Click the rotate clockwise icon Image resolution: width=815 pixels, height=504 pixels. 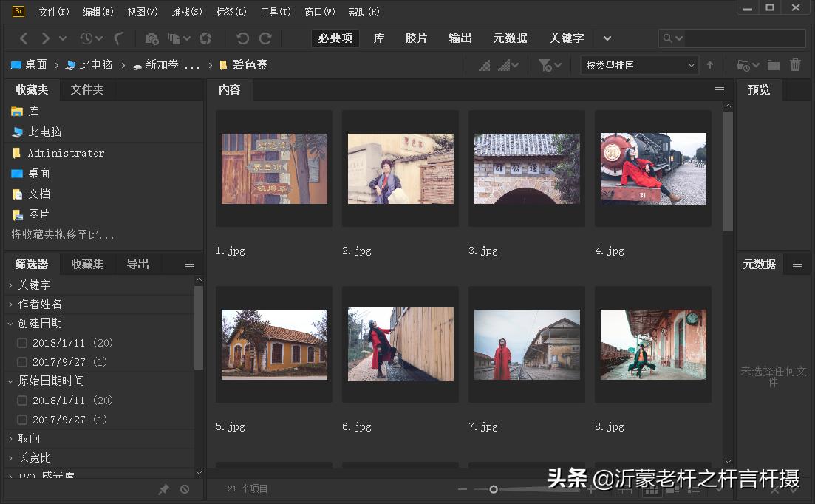pyautogui.click(x=265, y=38)
